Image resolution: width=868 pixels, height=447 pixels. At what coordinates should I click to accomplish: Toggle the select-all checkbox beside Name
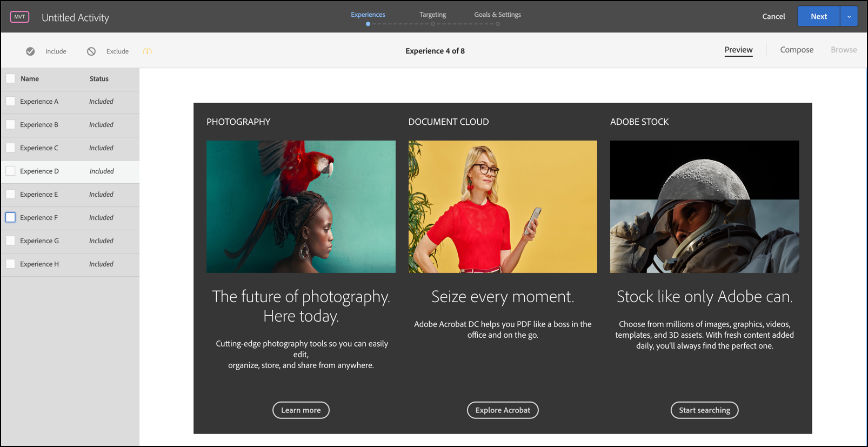point(10,78)
